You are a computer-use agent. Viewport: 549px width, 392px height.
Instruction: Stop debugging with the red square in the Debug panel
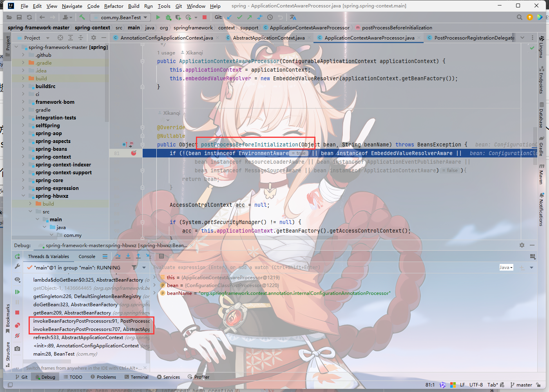(x=17, y=313)
